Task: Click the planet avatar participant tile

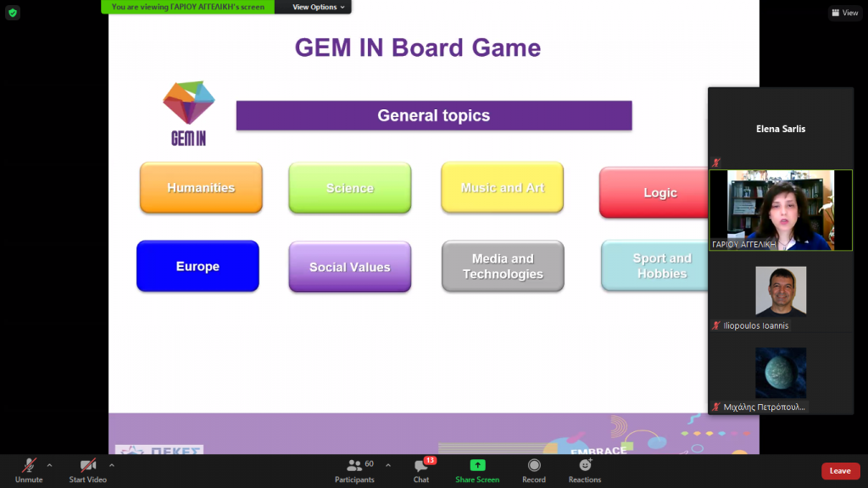Action: click(x=780, y=374)
